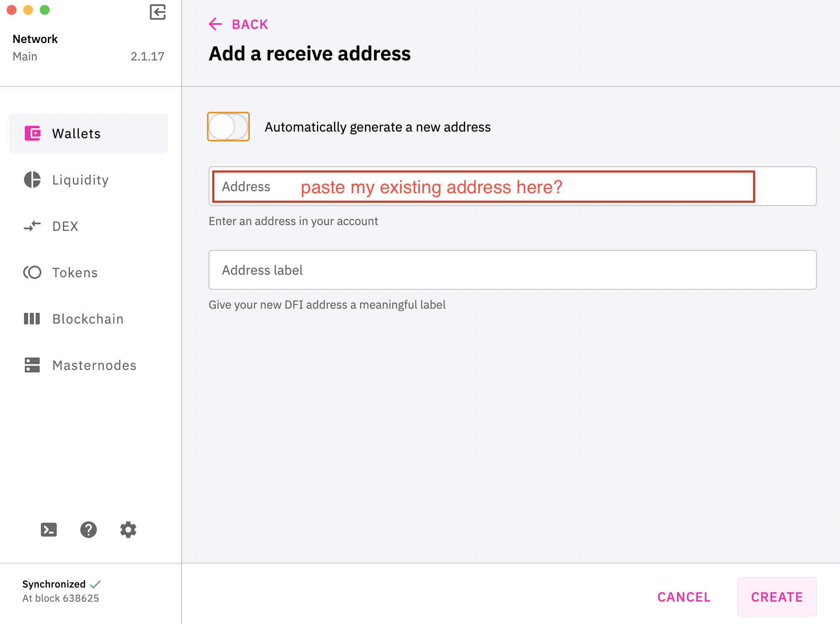Click the Tokens coin icon

[x=32, y=272]
